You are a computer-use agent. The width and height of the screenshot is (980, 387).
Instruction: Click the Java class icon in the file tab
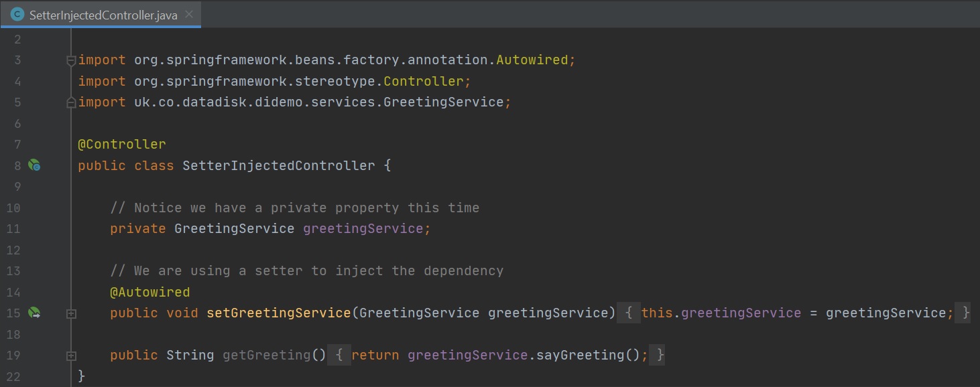coord(17,14)
